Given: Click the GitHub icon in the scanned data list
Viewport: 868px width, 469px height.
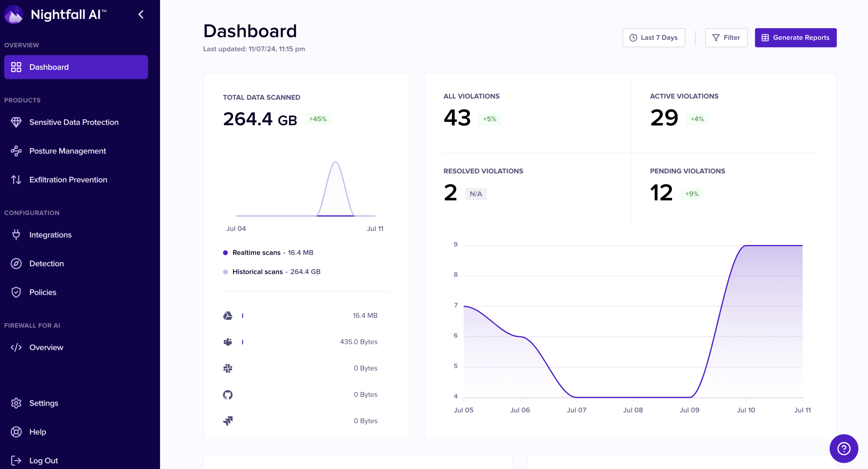Looking at the screenshot, I should point(228,394).
